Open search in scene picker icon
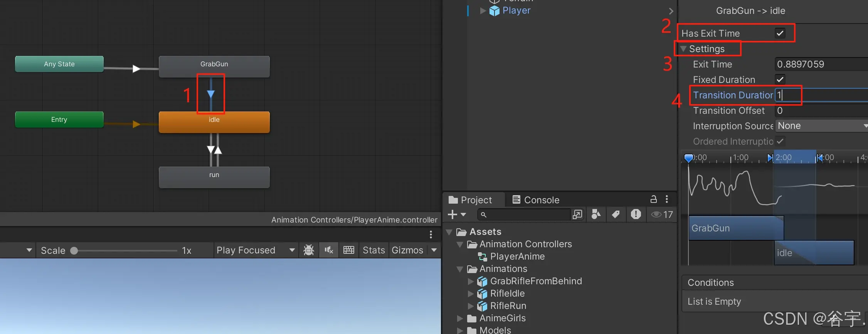Screen dimensions: 868x334 click(577, 214)
